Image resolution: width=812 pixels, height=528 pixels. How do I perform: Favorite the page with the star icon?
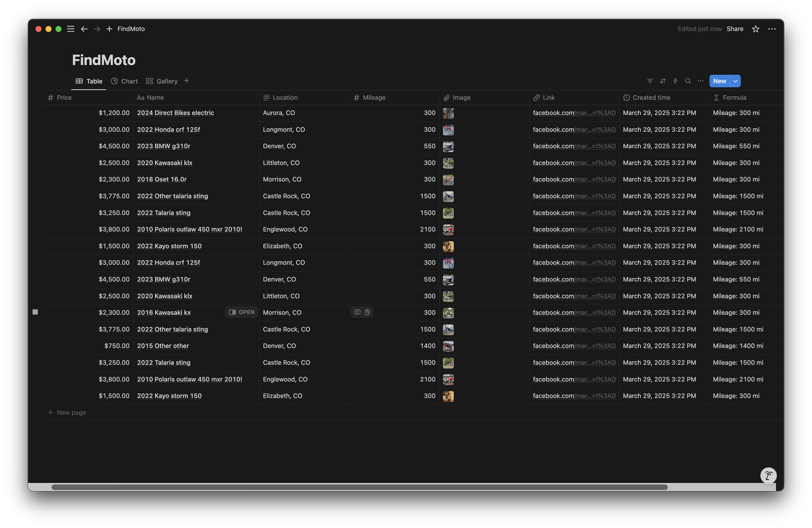tap(755, 29)
